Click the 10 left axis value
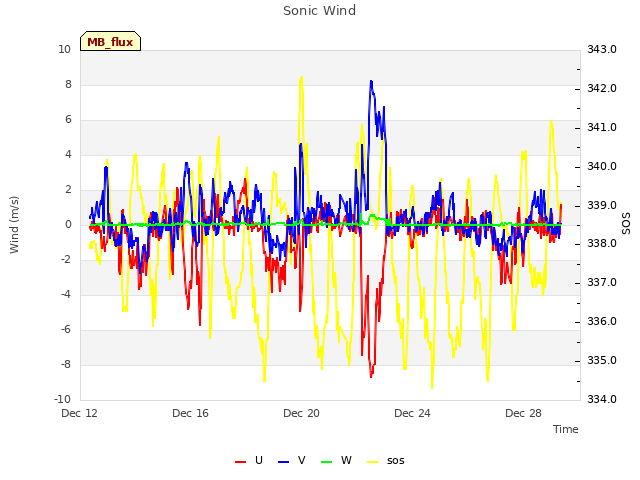Screen dimensions: 640x480 click(64, 49)
